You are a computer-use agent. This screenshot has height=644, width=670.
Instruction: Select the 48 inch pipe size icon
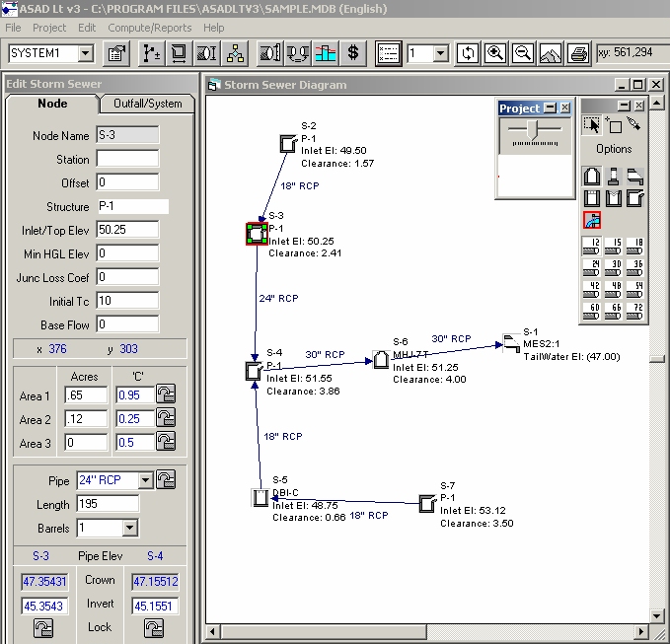tap(614, 290)
